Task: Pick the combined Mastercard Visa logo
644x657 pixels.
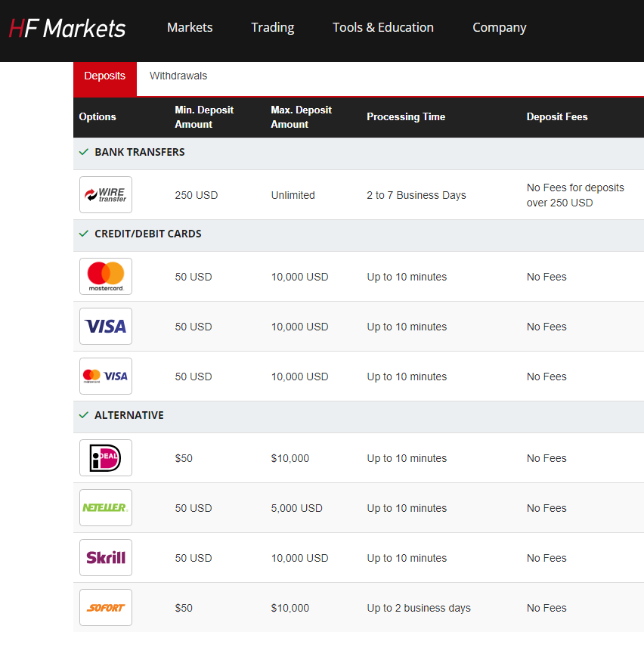Action: [106, 377]
